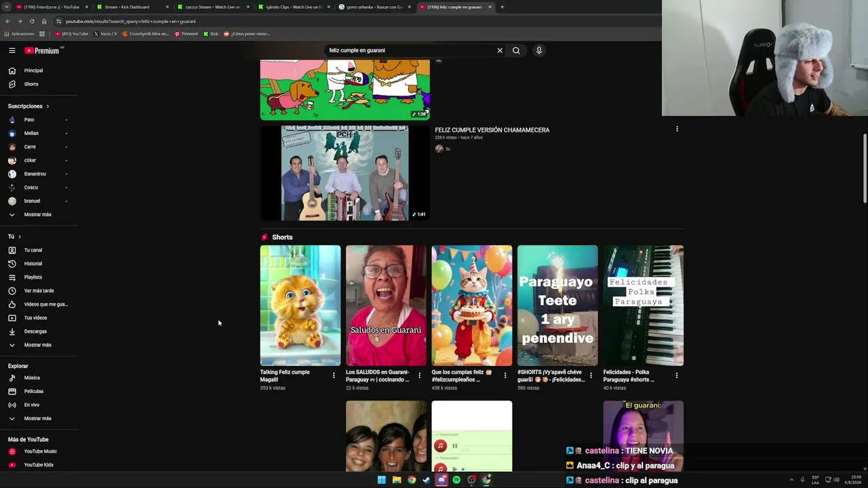This screenshot has height=488, width=868.
Task: Run the search with the magnifier button
Action: [516, 50]
